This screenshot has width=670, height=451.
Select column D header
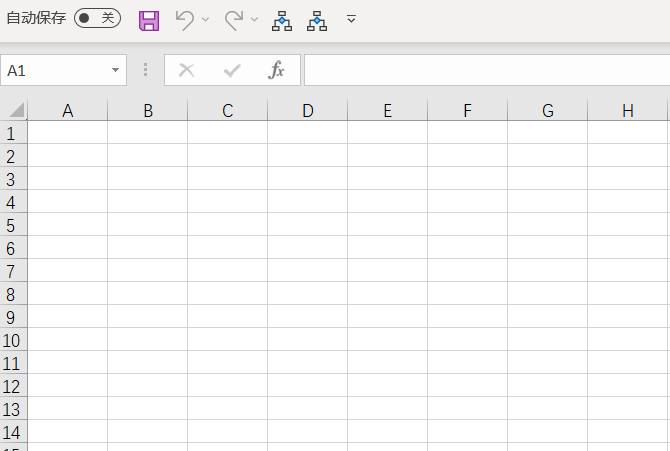click(308, 111)
